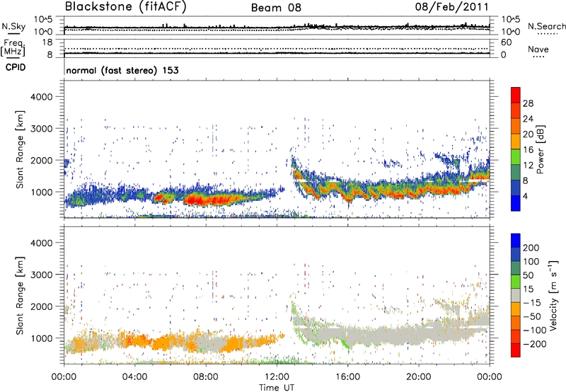Select the '04:00' time tick label
The width and height of the screenshot is (566, 392).
tap(134, 377)
